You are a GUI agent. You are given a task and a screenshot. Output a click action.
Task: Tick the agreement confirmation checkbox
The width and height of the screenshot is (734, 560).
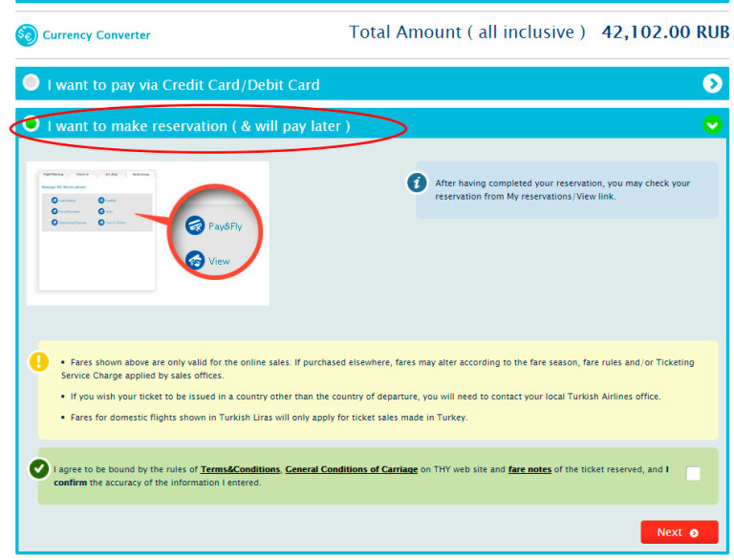pyautogui.click(x=693, y=473)
